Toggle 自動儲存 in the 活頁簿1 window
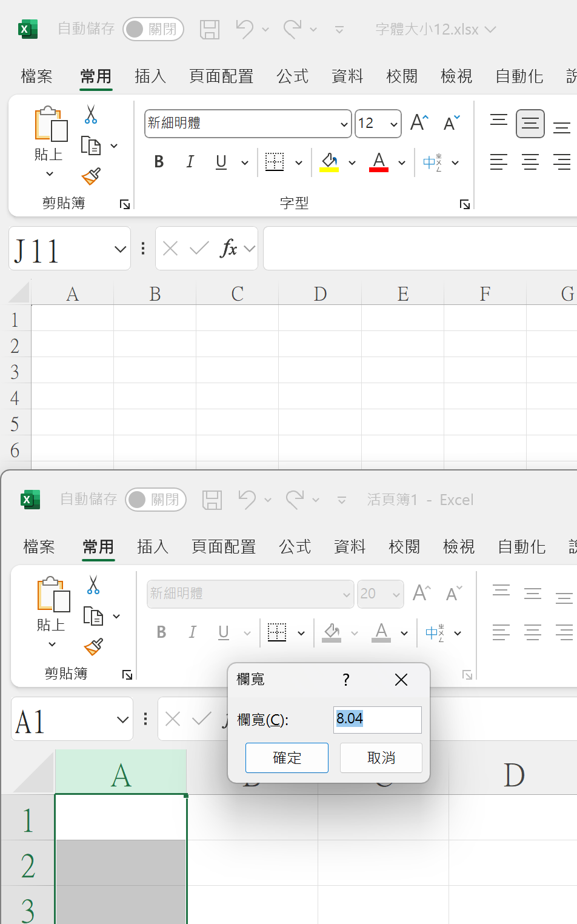This screenshot has width=577, height=924. 155,500
